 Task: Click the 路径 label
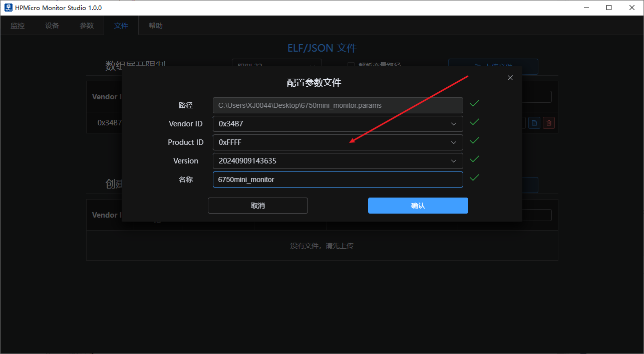point(186,105)
